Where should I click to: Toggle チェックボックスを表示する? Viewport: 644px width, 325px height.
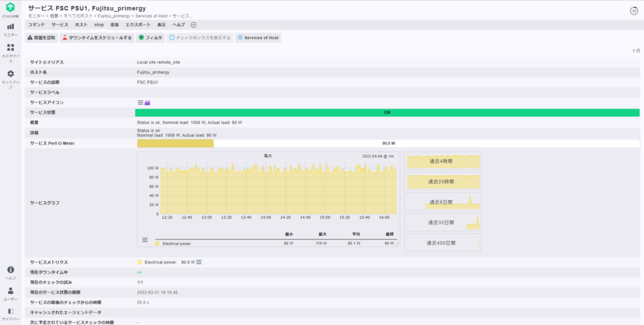pyautogui.click(x=200, y=38)
